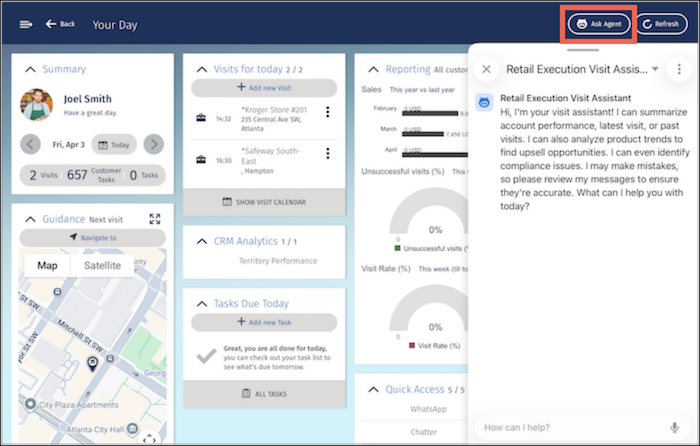Show visit calendar

[264, 202]
